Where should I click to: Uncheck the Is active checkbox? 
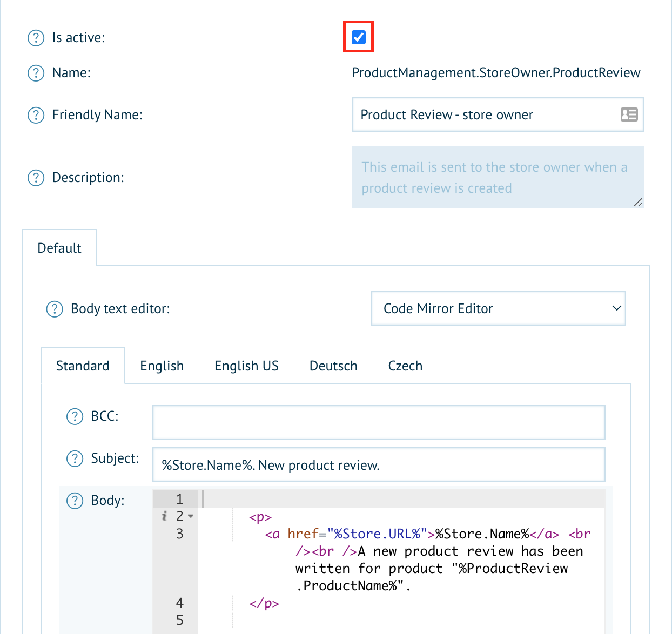(359, 37)
